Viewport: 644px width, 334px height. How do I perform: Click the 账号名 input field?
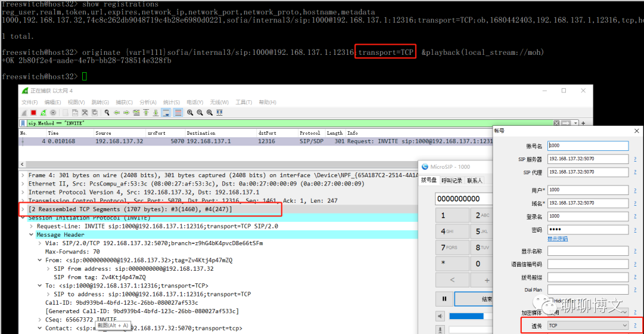[588, 146]
